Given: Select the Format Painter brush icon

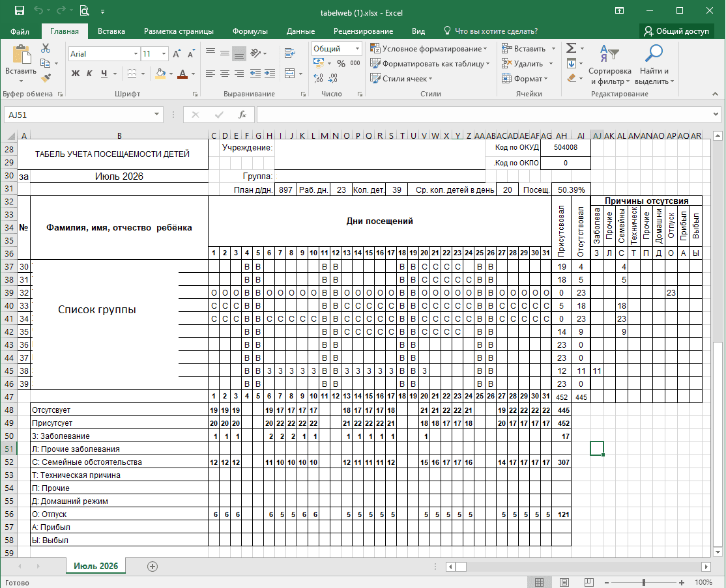Looking at the screenshot, I should 46,78.
